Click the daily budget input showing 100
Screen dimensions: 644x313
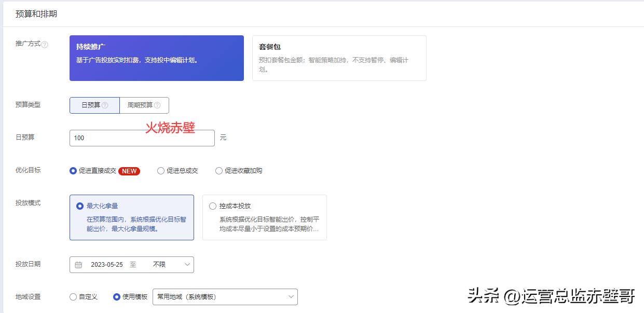[142, 138]
